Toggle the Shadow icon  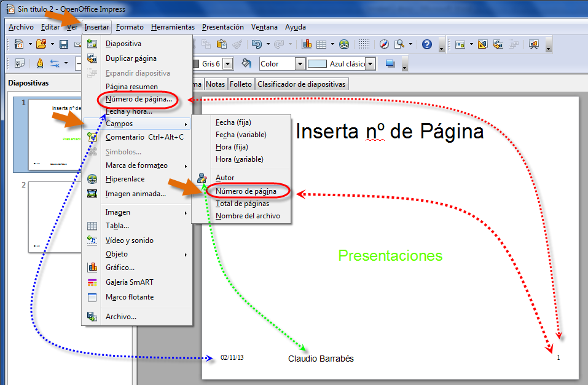[x=390, y=63]
